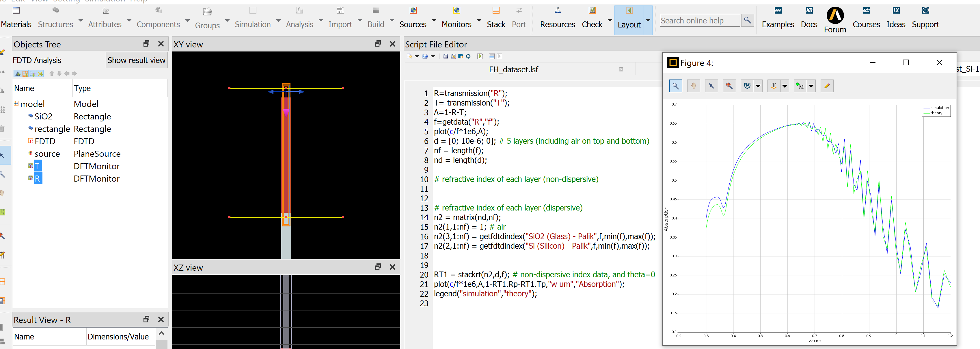Expand the Analysis dropdown arrow
Viewport: 980px width, 349px height.
tap(321, 20)
